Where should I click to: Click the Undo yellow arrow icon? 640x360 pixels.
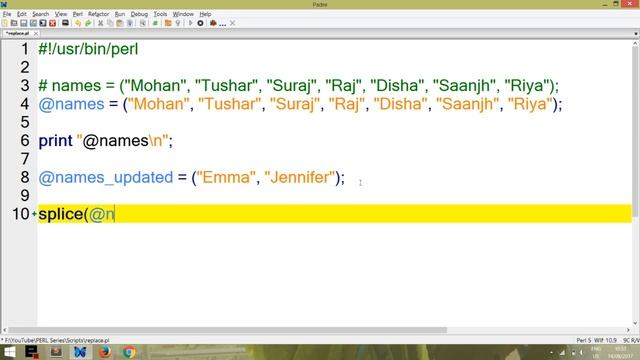(x=78, y=23)
